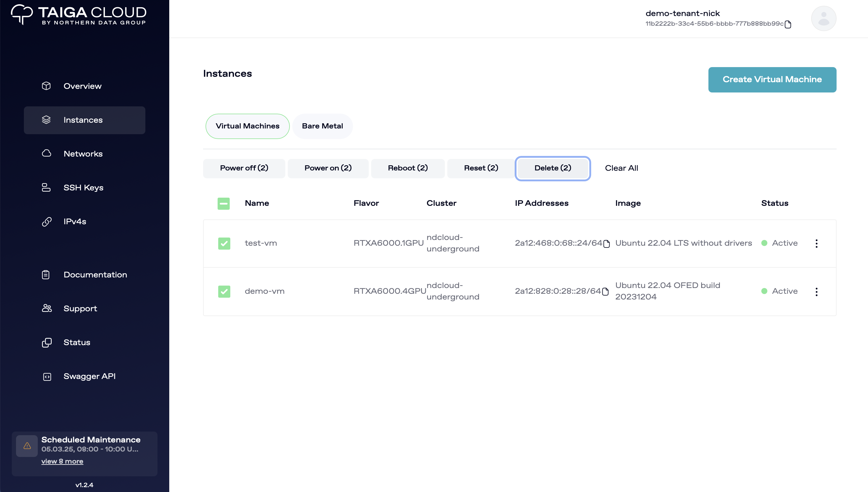
Task: Expand view 8 more maintenance notices
Action: (x=62, y=461)
